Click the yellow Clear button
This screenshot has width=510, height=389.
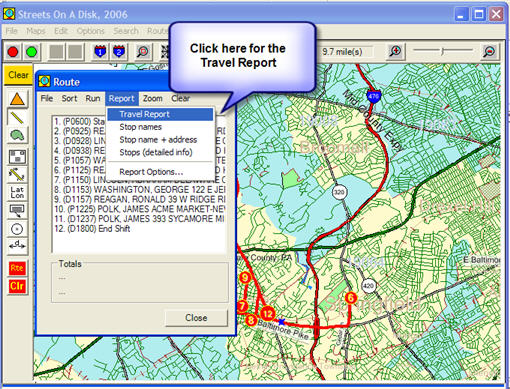tap(18, 75)
